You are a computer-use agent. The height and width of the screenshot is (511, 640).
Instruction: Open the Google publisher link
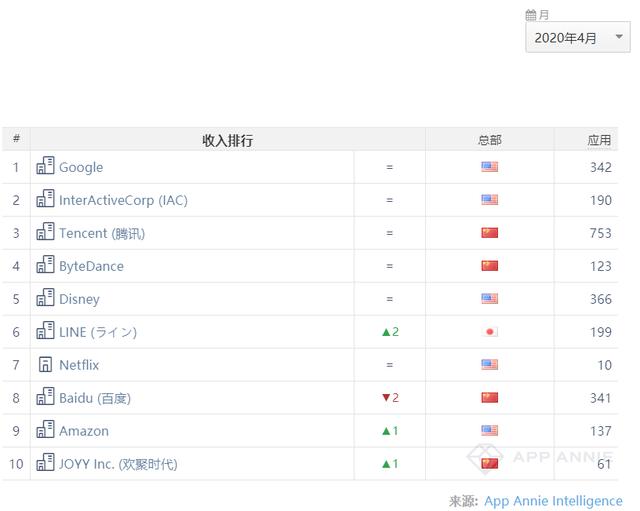coord(81,167)
